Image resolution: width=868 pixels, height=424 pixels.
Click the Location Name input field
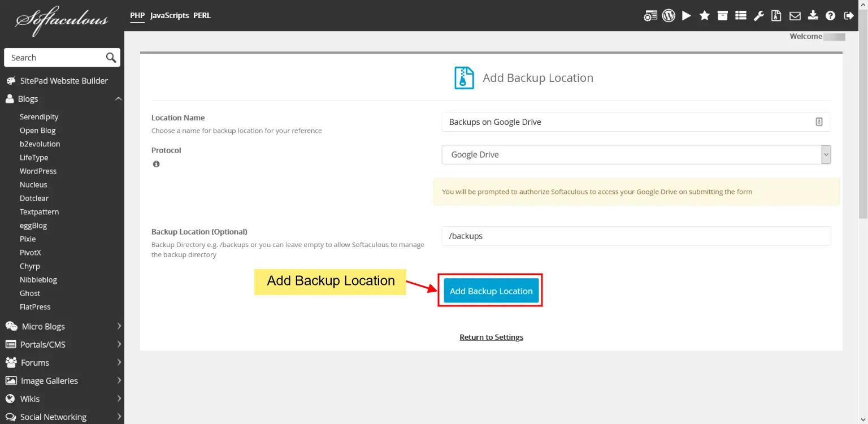622,122
